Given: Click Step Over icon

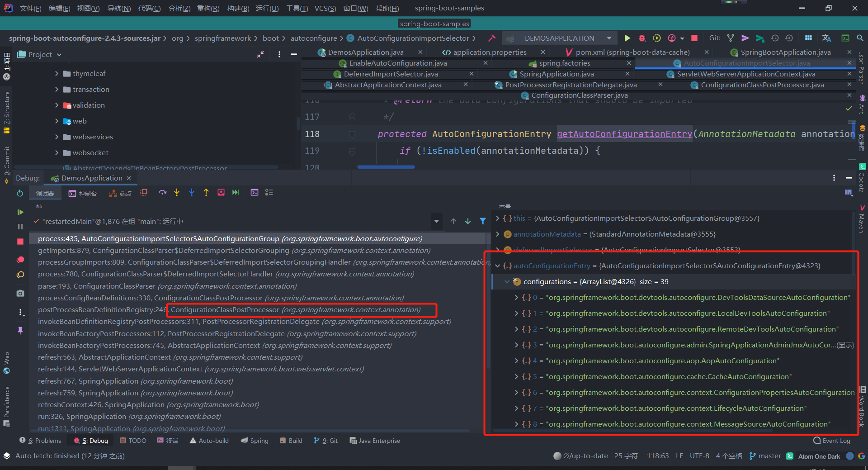Looking at the screenshot, I should pos(162,193).
